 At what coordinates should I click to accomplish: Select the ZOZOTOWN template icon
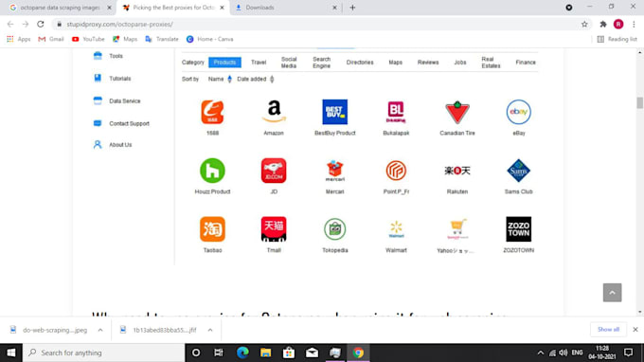[518, 229]
